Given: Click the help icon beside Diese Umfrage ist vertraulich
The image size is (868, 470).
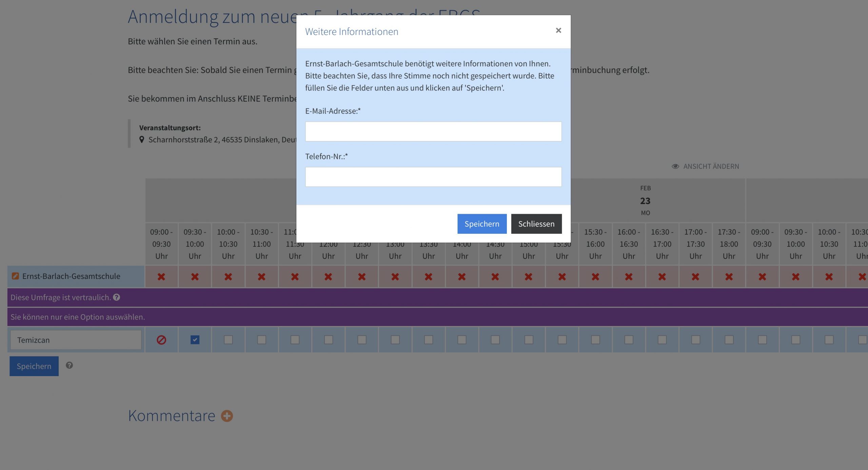Looking at the screenshot, I should (116, 297).
